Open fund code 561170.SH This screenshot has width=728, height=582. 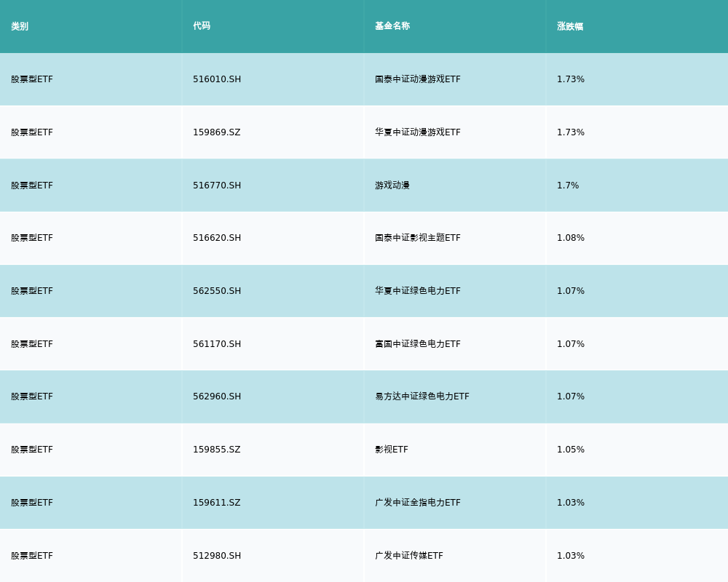click(x=217, y=344)
